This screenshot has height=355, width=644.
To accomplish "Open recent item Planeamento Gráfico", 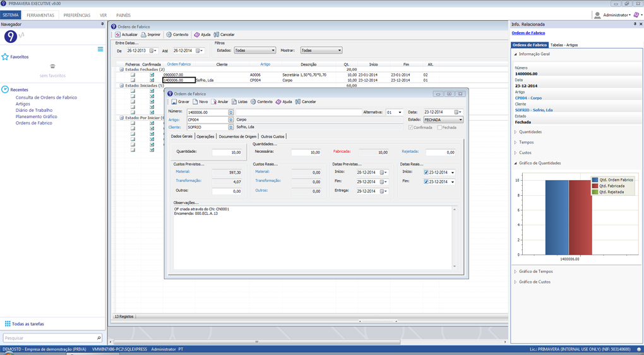I will [x=37, y=117].
